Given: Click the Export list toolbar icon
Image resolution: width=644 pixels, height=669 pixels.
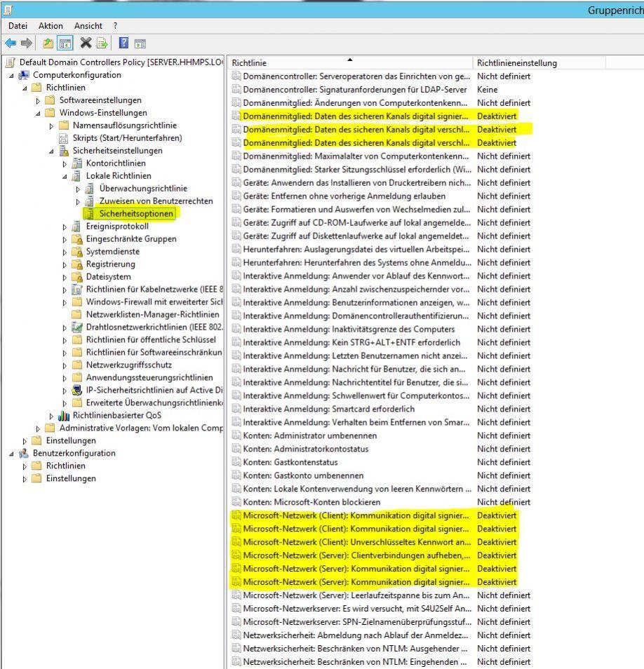Looking at the screenshot, I should click(102, 43).
